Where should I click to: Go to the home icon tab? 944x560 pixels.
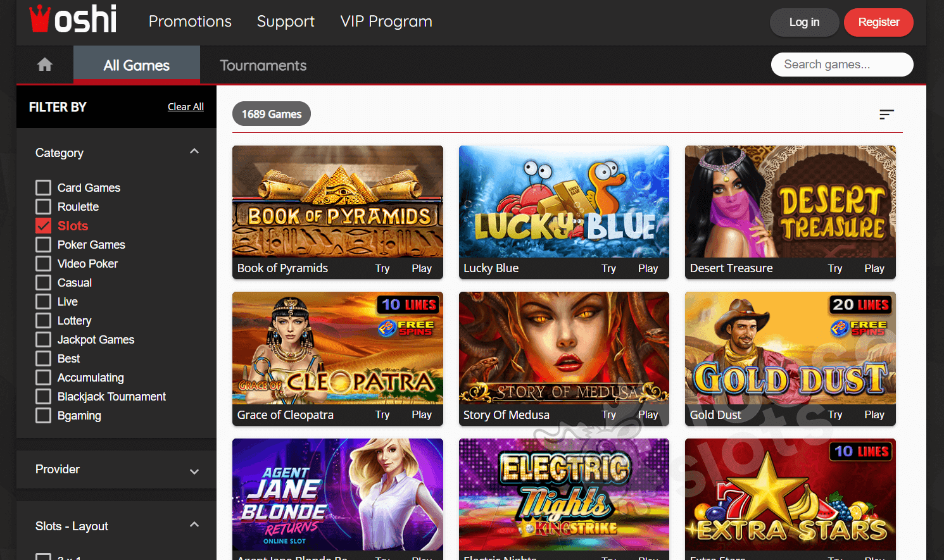(x=45, y=65)
